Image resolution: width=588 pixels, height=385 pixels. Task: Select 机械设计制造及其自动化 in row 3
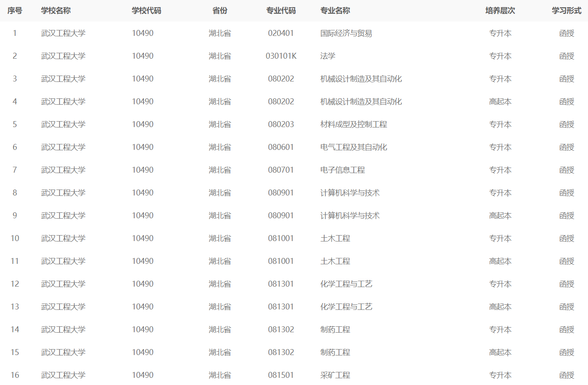tap(361, 79)
